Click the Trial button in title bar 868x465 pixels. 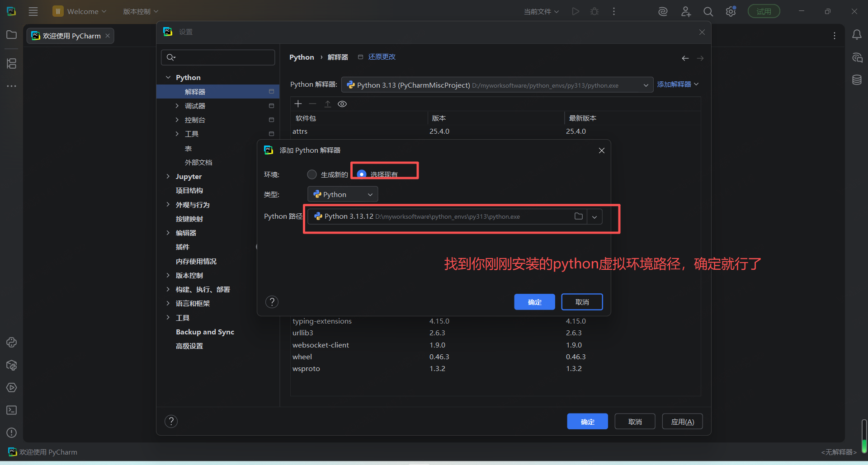764,11
